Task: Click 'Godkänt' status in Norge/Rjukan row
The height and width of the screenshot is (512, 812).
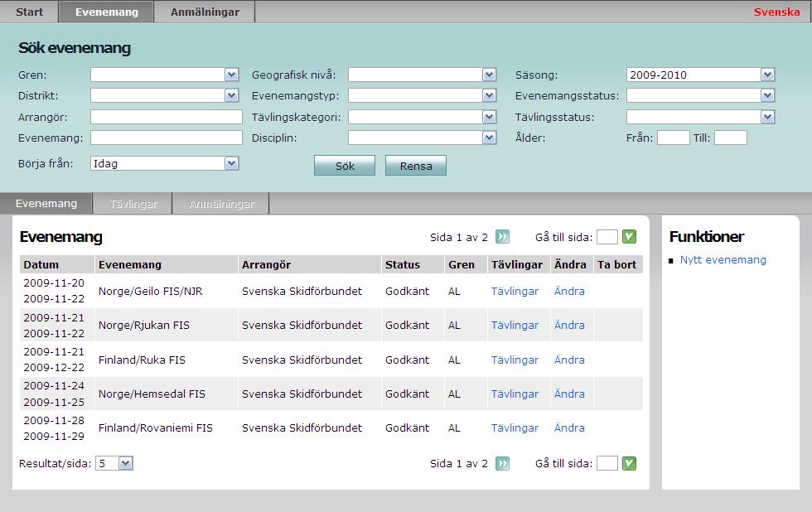Action: [x=407, y=325]
